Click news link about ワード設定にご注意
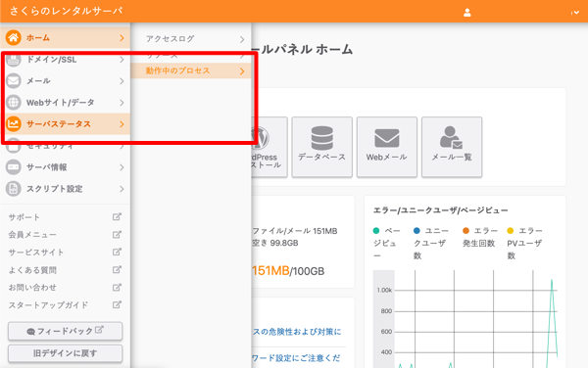The height and width of the screenshot is (368, 588). 296,358
